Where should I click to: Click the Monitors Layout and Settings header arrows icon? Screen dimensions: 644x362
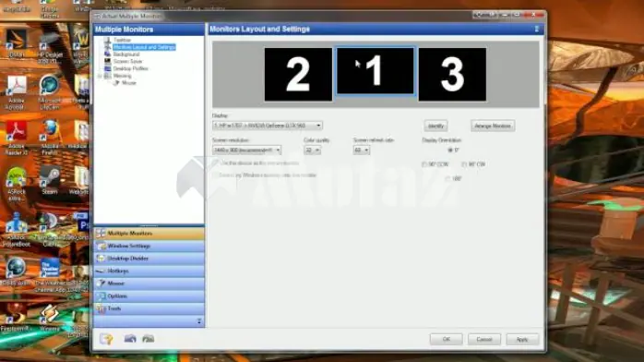536,30
